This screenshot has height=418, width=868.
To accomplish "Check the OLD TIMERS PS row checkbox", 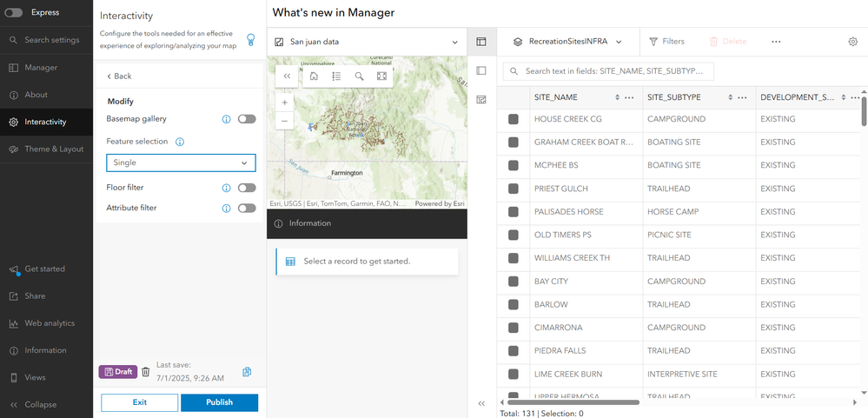I will click(x=514, y=236).
